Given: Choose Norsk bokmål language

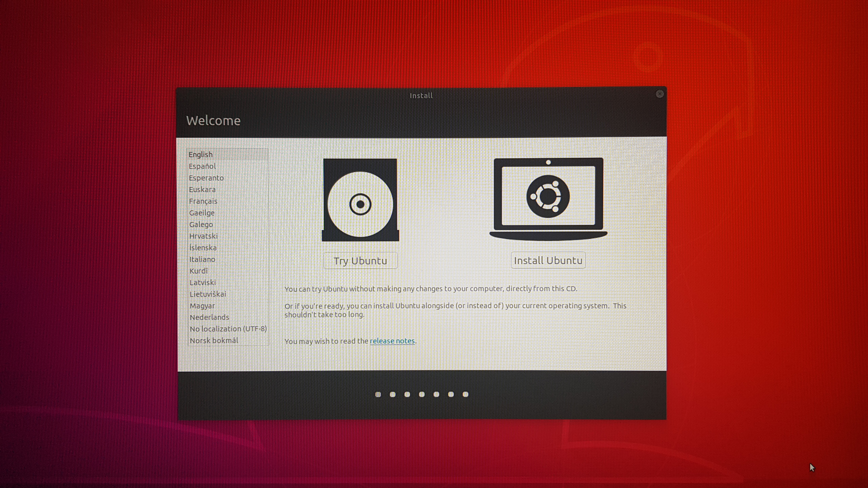Looking at the screenshot, I should tap(214, 341).
